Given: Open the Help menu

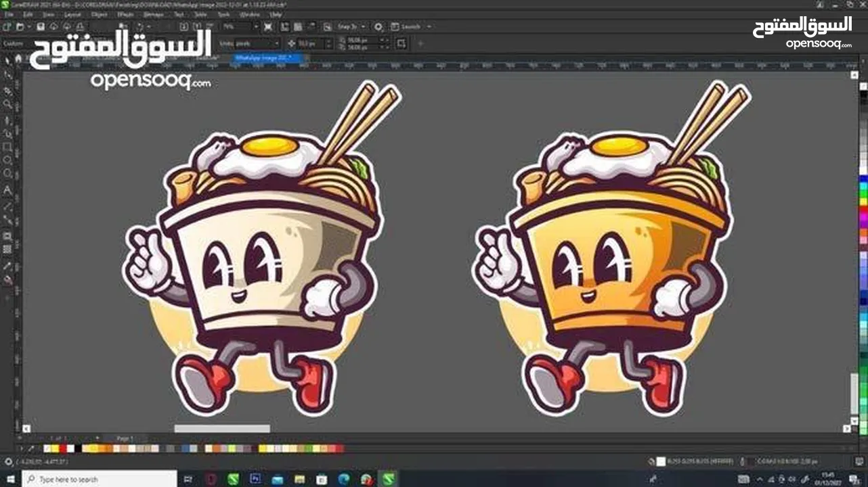Looking at the screenshot, I should tap(276, 14).
